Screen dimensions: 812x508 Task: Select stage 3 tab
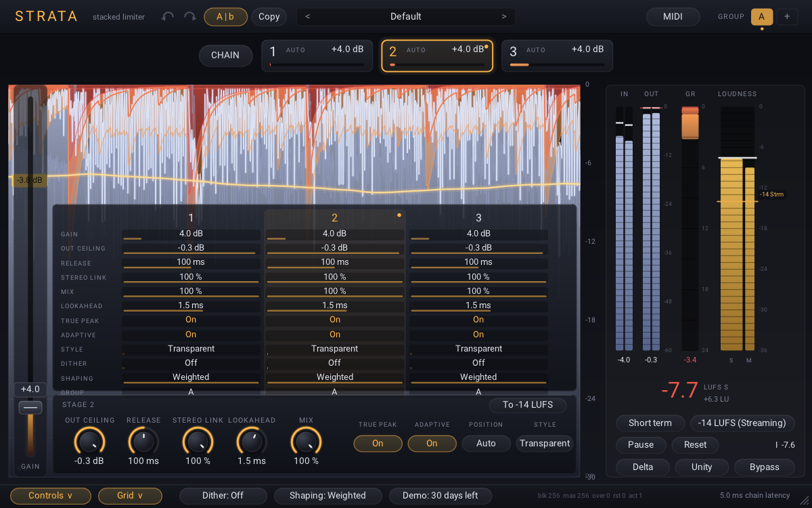click(558, 55)
